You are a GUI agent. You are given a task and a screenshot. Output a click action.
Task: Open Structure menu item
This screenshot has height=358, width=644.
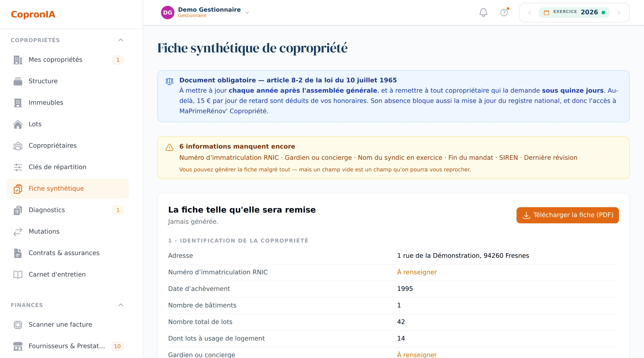(x=68, y=81)
